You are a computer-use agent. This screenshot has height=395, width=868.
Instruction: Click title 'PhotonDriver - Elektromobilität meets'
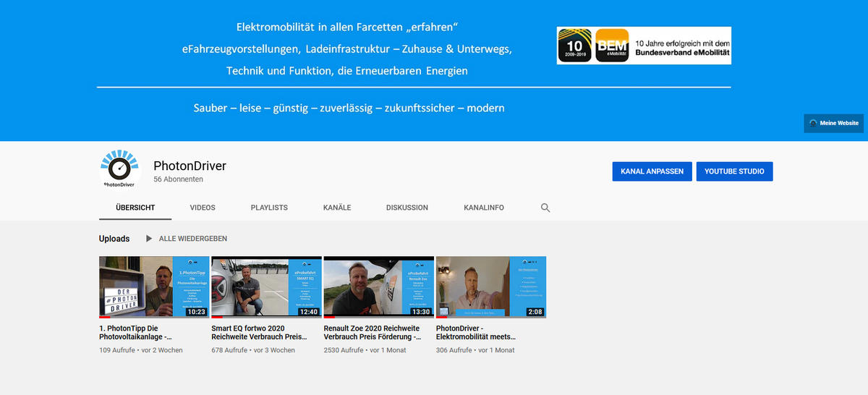tap(477, 333)
